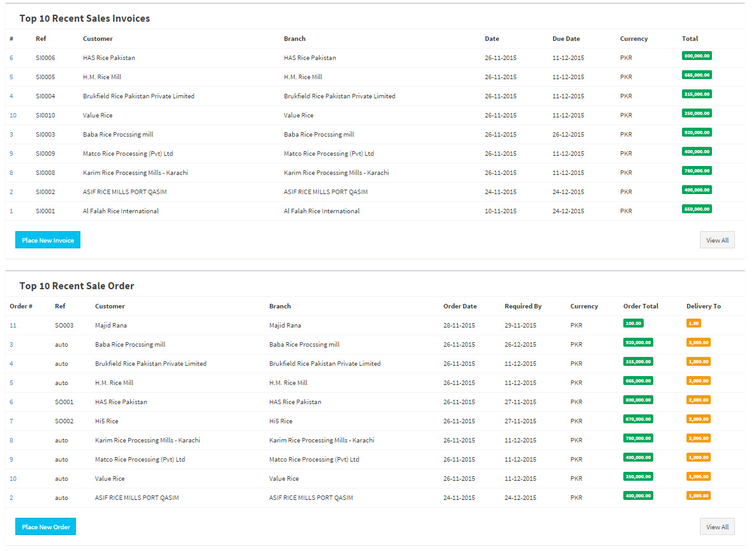Select branch ASIF RICE MILLS PORT QASIM in invoices
This screenshot has height=551, width=756.
pos(325,192)
